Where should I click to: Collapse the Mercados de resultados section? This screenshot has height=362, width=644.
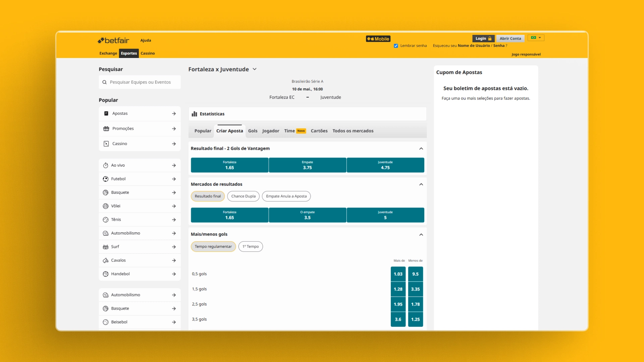(421, 184)
